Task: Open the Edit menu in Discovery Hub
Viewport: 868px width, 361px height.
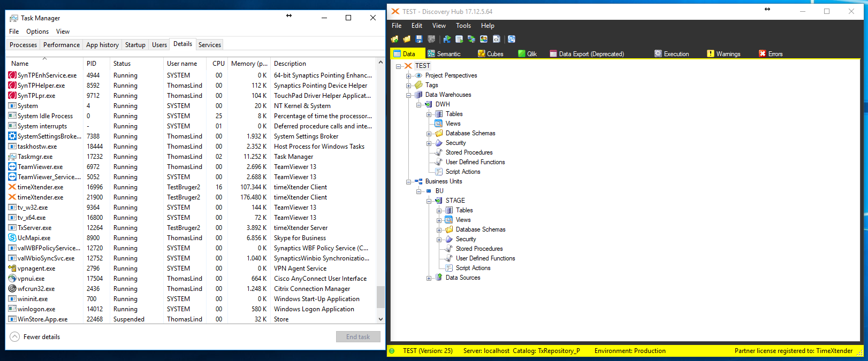Action: [x=417, y=26]
